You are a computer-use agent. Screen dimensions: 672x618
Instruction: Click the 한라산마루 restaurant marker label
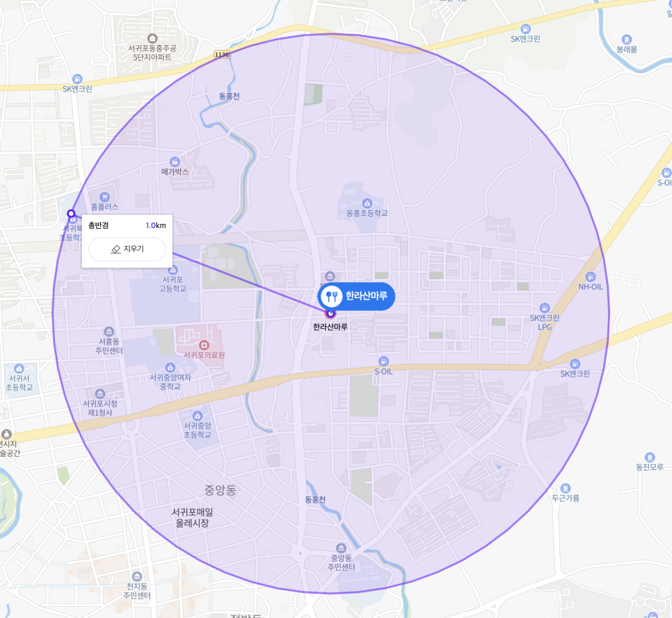pos(355,296)
